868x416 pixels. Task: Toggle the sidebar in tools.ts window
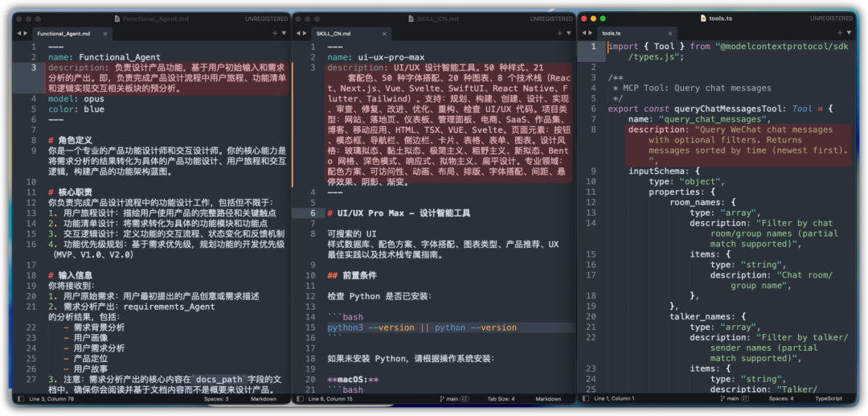(586, 399)
